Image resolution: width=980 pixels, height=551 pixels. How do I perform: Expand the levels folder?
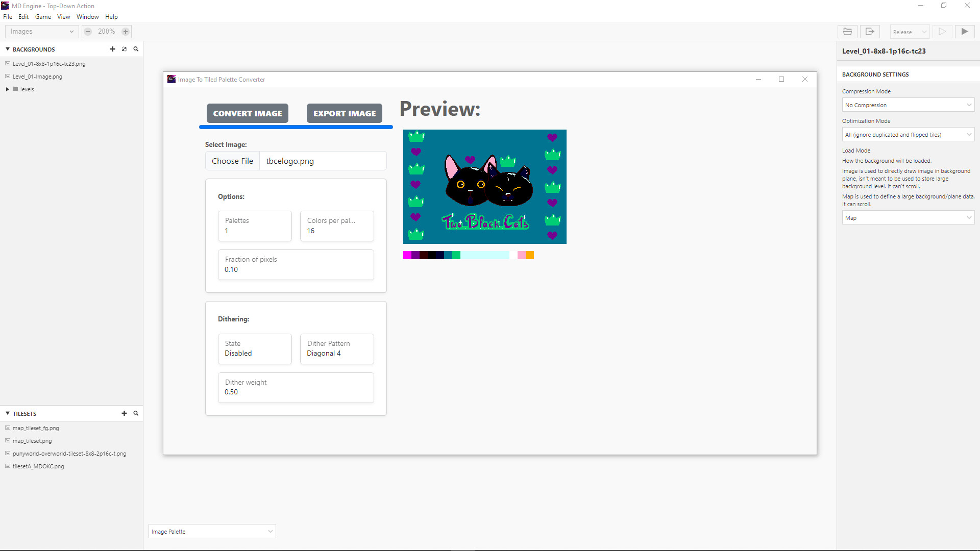pyautogui.click(x=7, y=89)
